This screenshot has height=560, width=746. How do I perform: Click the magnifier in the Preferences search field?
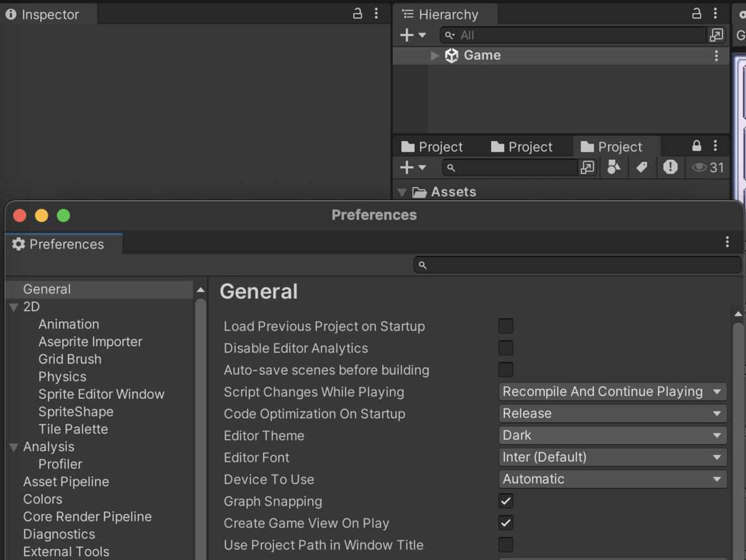pos(423,265)
